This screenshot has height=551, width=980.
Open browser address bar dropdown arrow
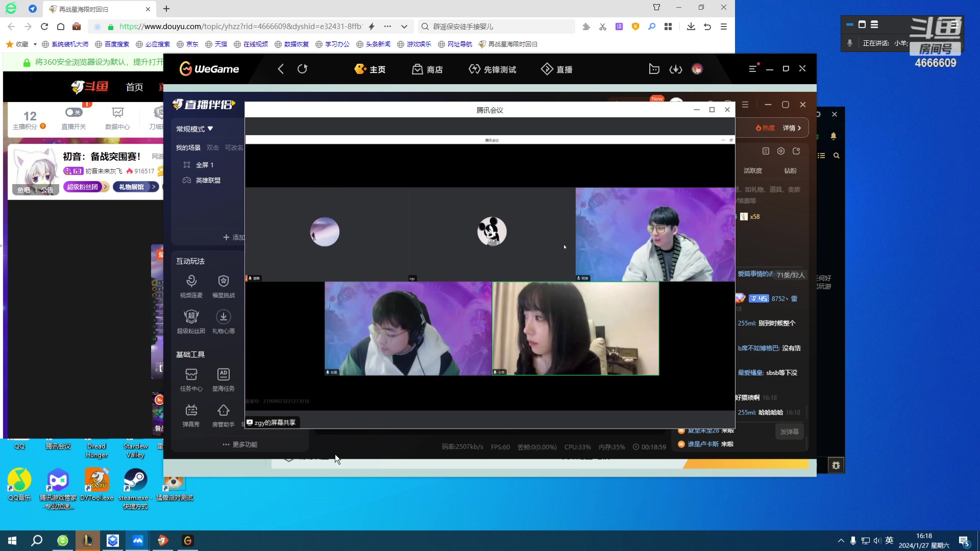(404, 27)
